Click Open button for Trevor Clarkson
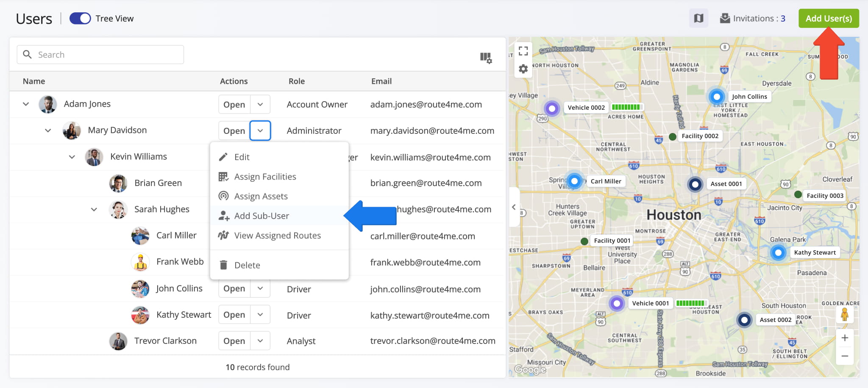The width and height of the screenshot is (868, 388). pyautogui.click(x=234, y=341)
